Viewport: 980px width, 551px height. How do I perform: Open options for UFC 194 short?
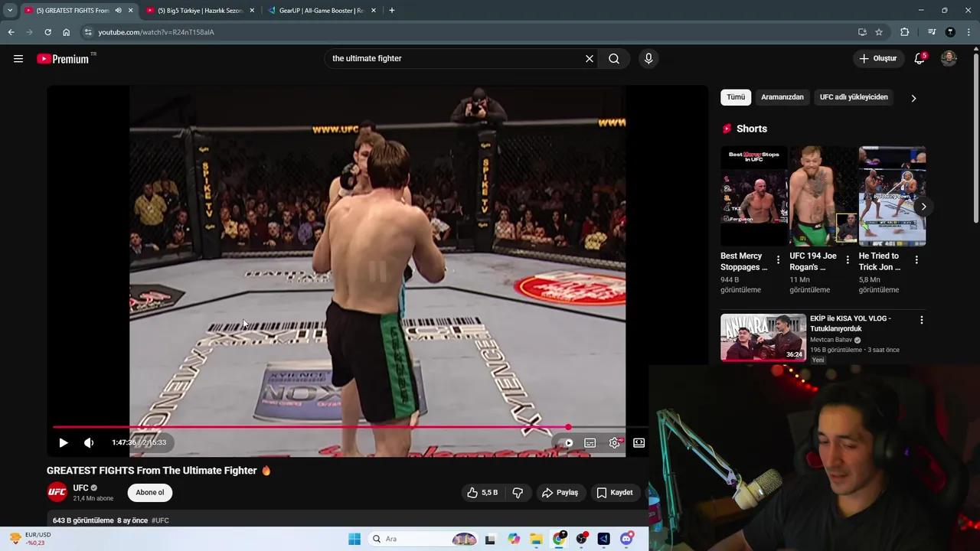[848, 260]
